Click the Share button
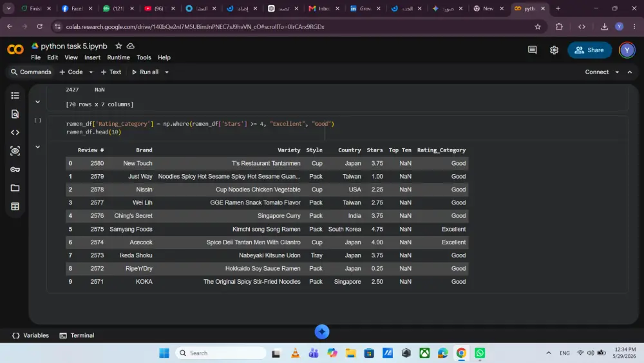The height and width of the screenshot is (363, 644). 589,50
